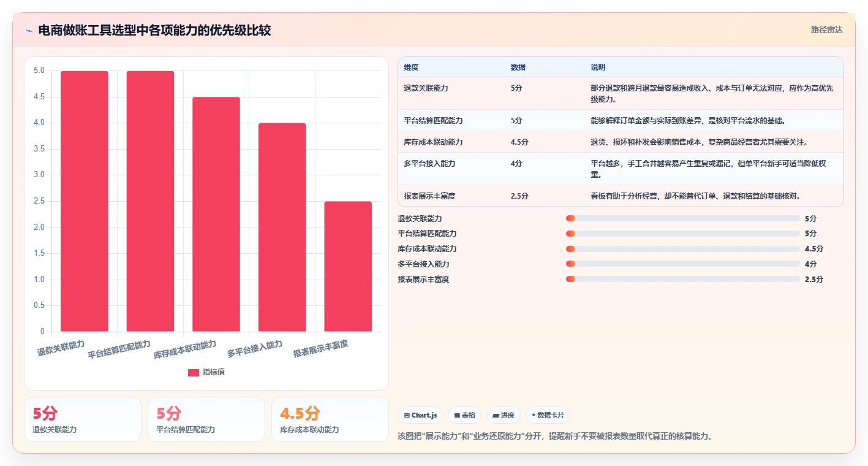Viewport: 868px width, 466px height.
Task: Open the 4.5分 库存成本联动能力 data card
Action: (x=330, y=419)
